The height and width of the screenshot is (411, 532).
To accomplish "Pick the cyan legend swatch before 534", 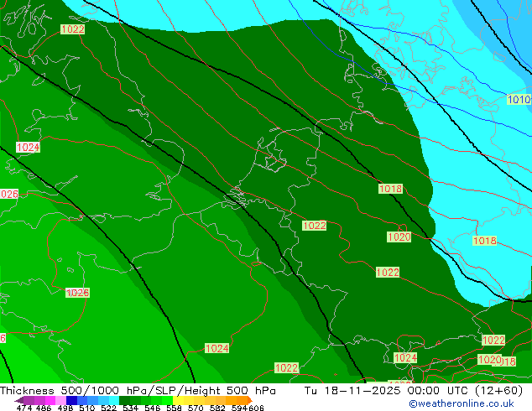I will point(114,400).
